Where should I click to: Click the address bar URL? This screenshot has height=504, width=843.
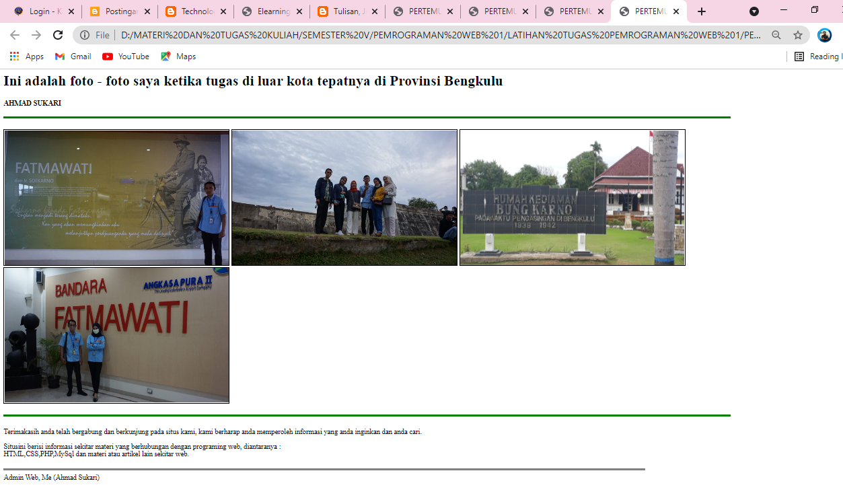point(441,35)
